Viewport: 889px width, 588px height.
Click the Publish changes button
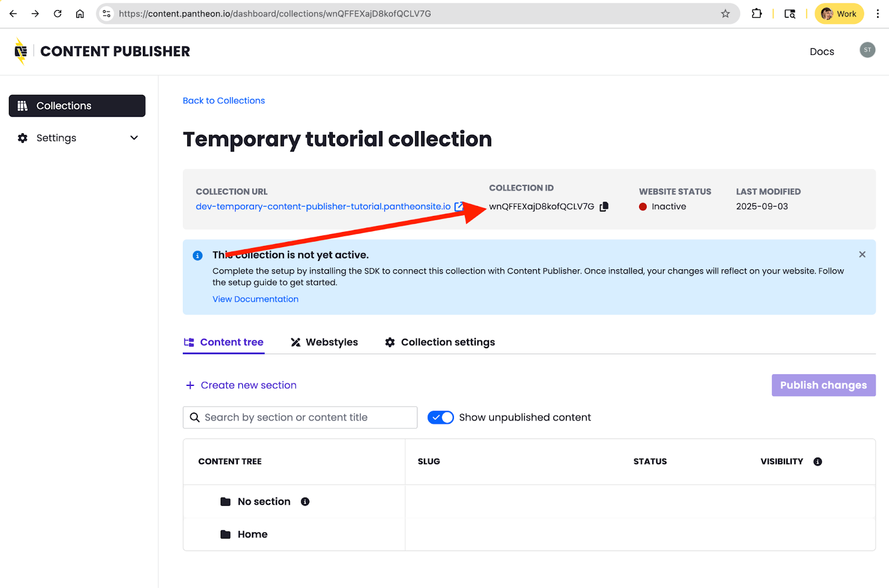823,385
